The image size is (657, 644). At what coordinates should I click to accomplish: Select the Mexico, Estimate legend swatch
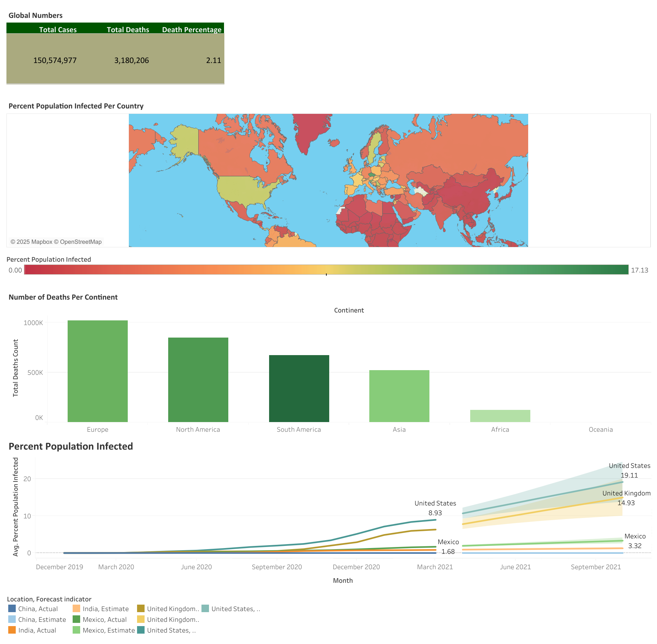click(77, 630)
